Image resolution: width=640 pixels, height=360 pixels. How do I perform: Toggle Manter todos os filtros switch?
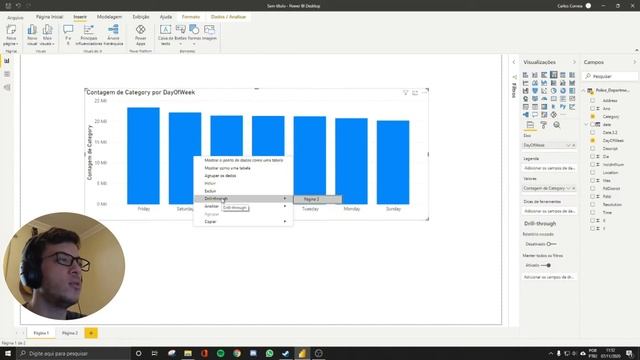(x=546, y=265)
